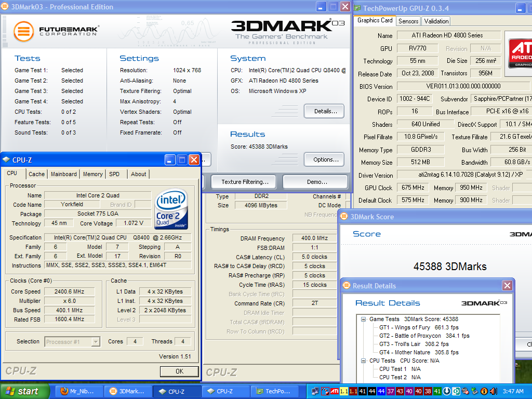
Task: Open the About tab in CPU-Z
Action: tap(138, 174)
